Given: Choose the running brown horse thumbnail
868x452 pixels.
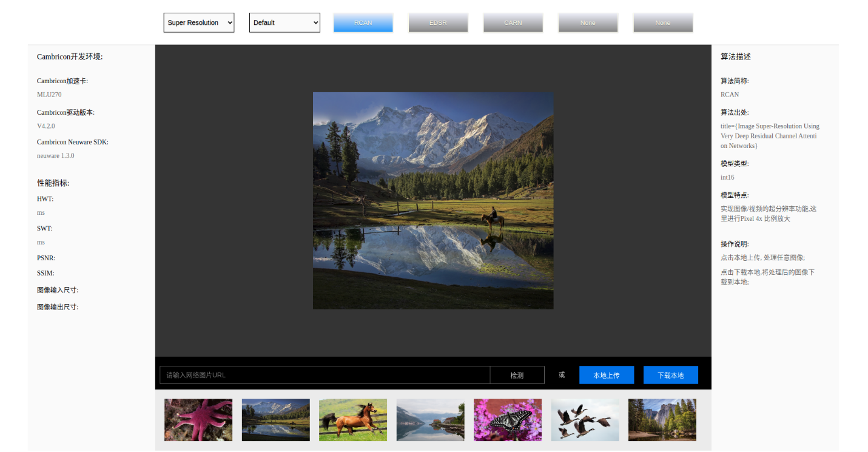Looking at the screenshot, I should pos(353,420).
